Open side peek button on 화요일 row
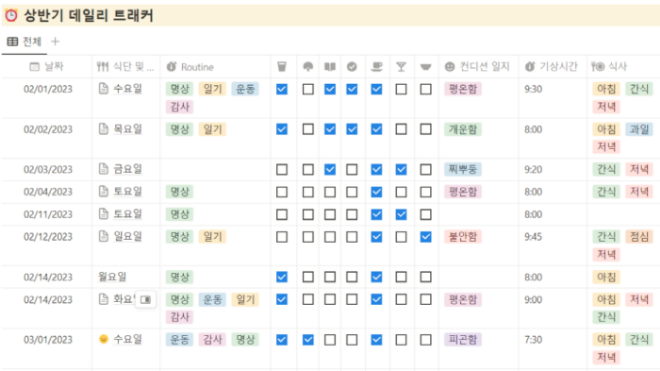 pos(146,300)
